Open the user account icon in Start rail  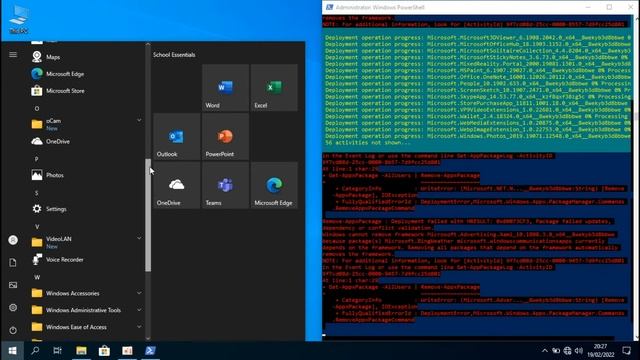point(13,240)
